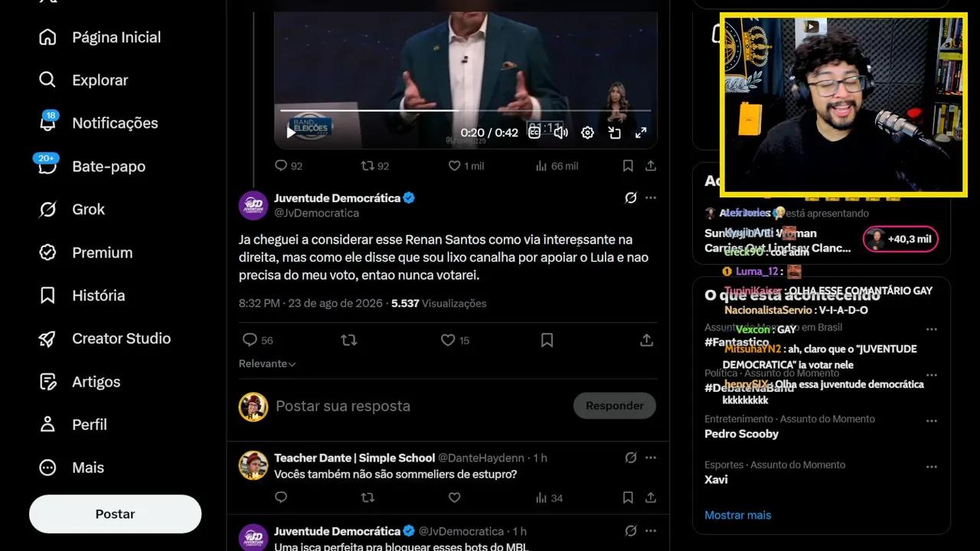Repost the Juventude Democrática main tweet

(349, 341)
